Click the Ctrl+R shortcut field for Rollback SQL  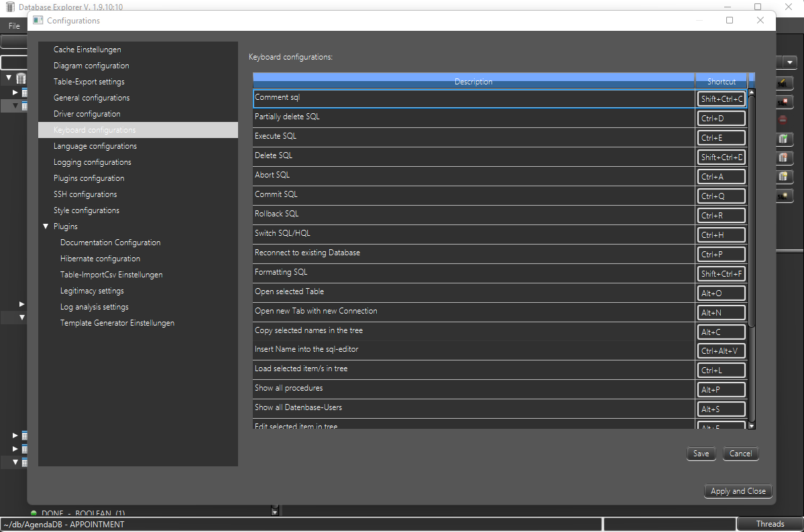[x=721, y=216]
